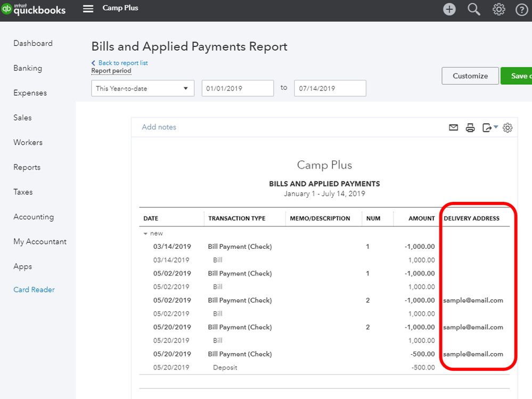Click the green Save button
Screen dimensions: 532x399
coord(516,76)
